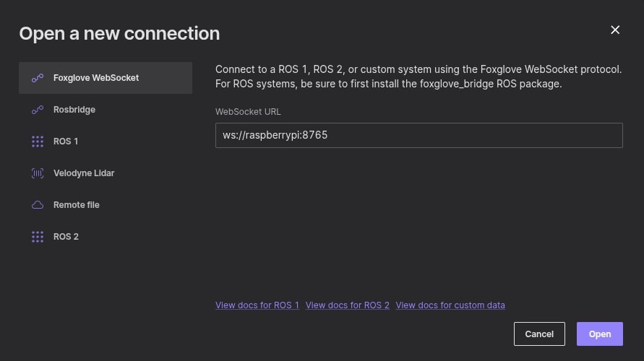The image size is (644, 361).
Task: Open the View docs for ROS 1 link
Action: 257,305
